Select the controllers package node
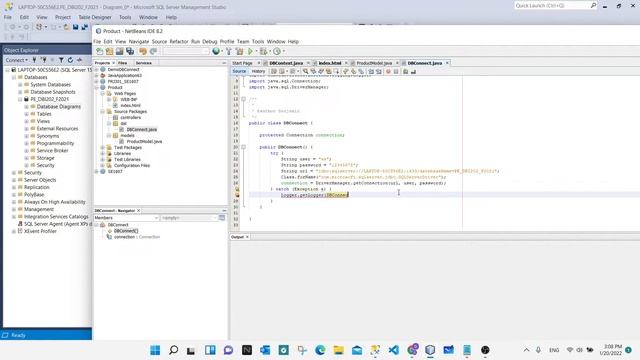Image resolution: width=640 pixels, height=360 pixels. [x=130, y=118]
